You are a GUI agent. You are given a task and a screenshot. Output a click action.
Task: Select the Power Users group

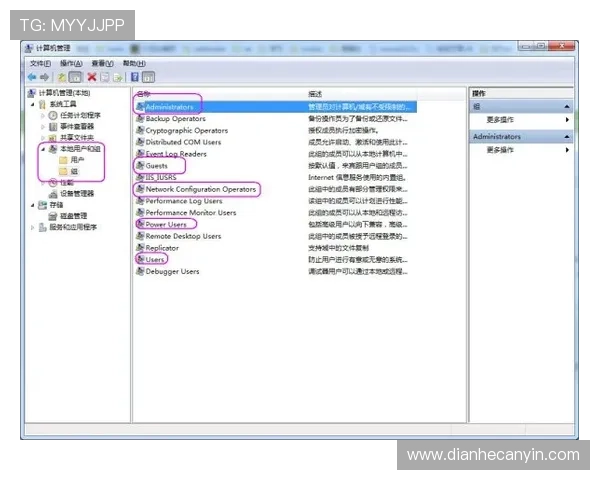coord(166,224)
